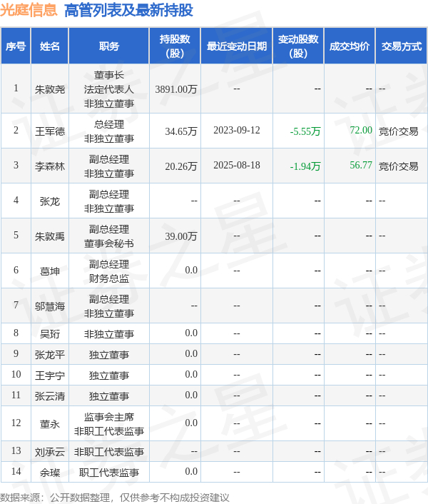Select the 姓名 column header
This screenshot has width=428, height=504.
point(50,46)
